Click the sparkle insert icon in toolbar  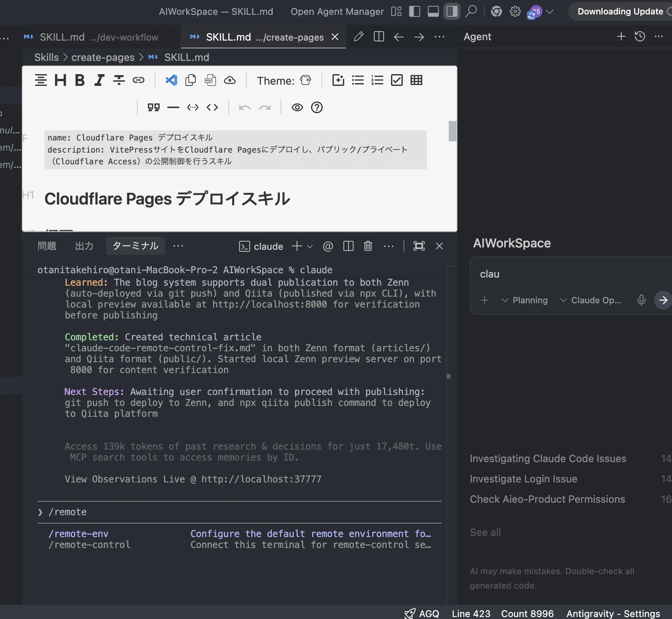pos(338,80)
